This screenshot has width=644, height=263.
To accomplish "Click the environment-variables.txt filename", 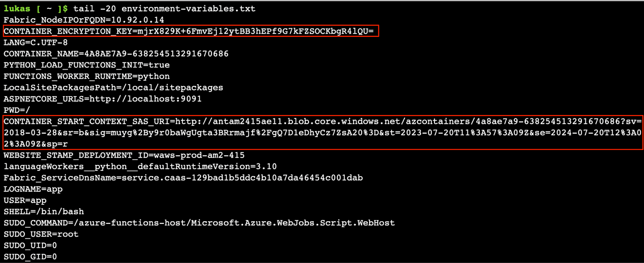I will point(188,8).
